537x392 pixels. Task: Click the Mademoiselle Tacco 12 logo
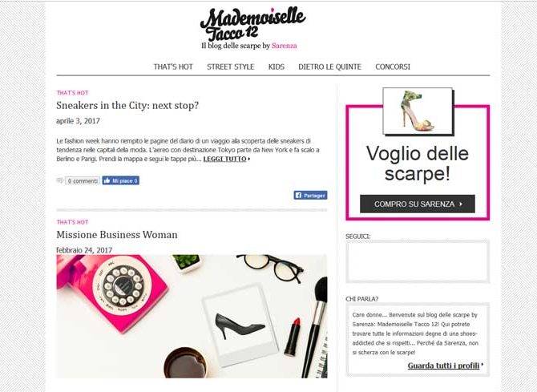[x=252, y=24]
